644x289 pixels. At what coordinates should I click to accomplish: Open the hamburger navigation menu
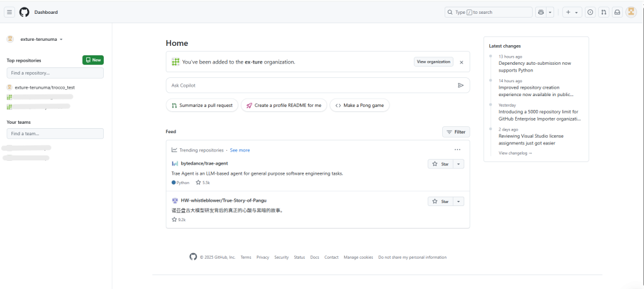point(9,13)
